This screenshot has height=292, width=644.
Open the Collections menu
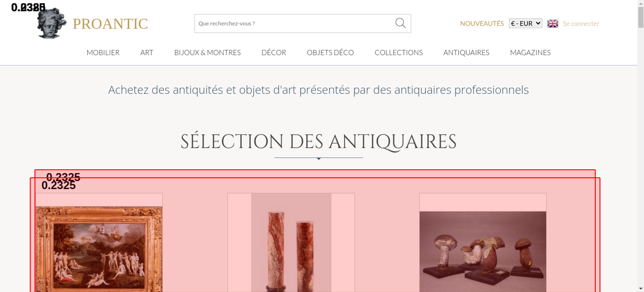(x=399, y=53)
